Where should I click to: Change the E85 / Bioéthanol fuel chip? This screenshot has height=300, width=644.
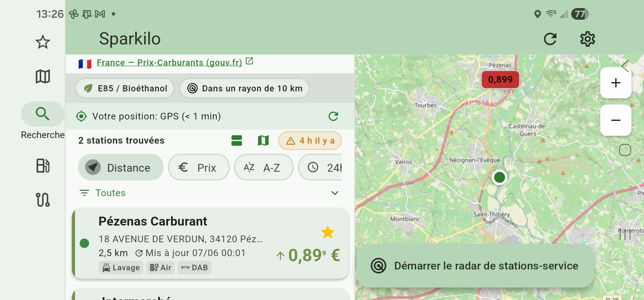(x=125, y=88)
